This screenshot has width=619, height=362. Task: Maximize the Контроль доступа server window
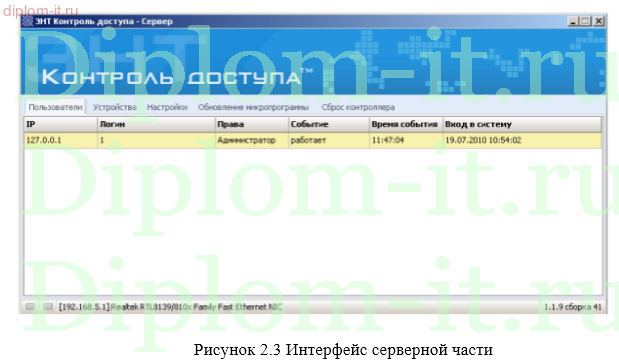pos(586,21)
